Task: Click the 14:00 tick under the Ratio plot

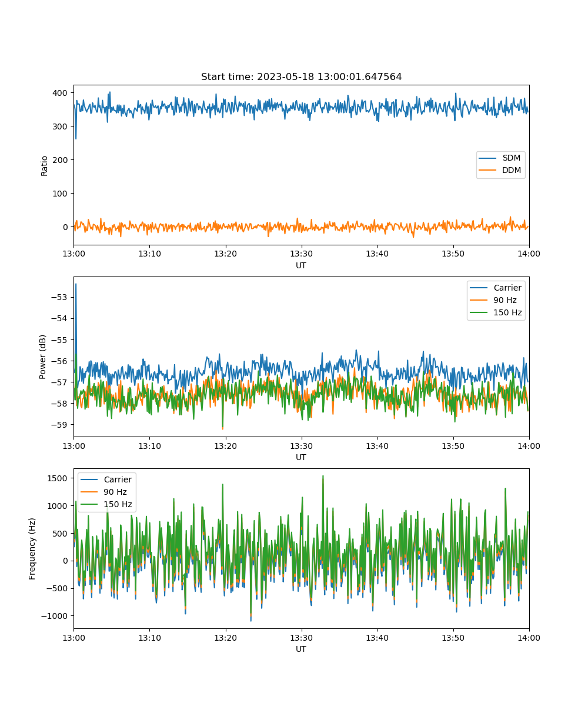Action: tap(529, 254)
